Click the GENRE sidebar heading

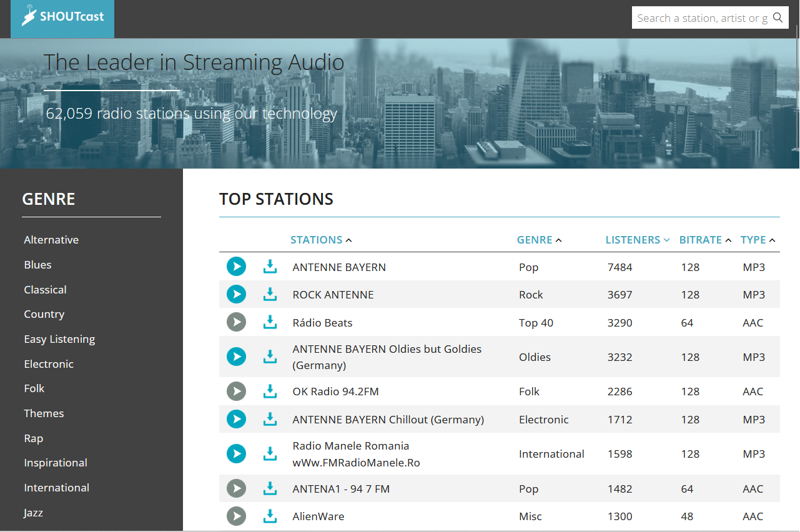coord(48,199)
